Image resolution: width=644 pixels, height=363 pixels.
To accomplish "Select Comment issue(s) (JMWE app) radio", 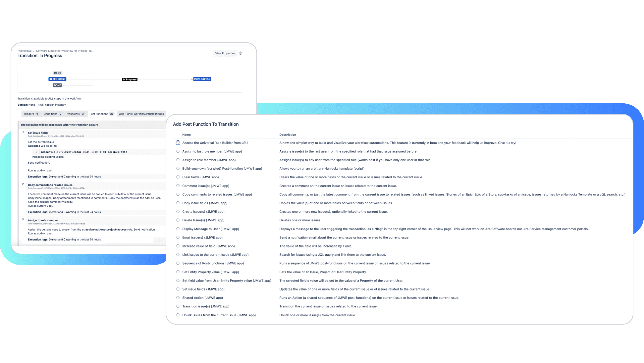I will [178, 186].
